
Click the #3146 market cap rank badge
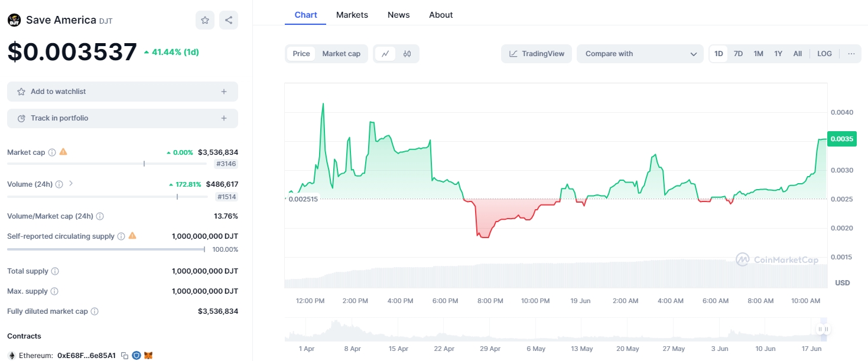tap(226, 164)
